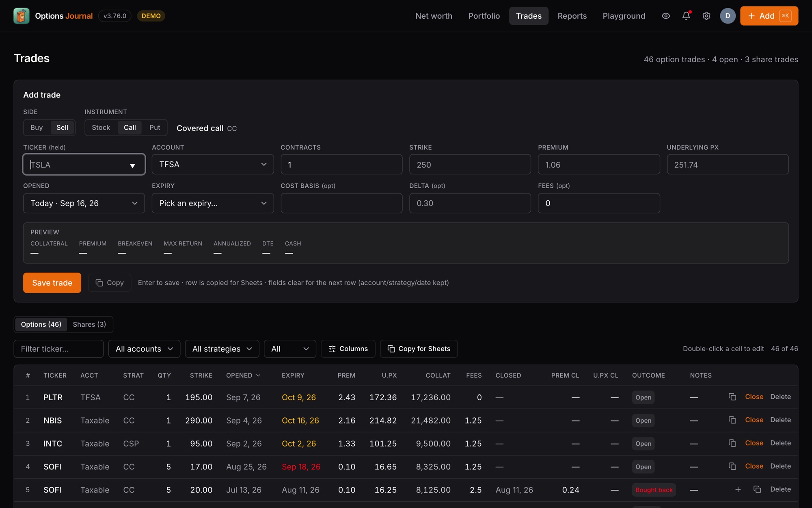Copy the SOFI 20.00 strike row icon
Image resolution: width=812 pixels, height=508 pixels.
tap(757, 489)
